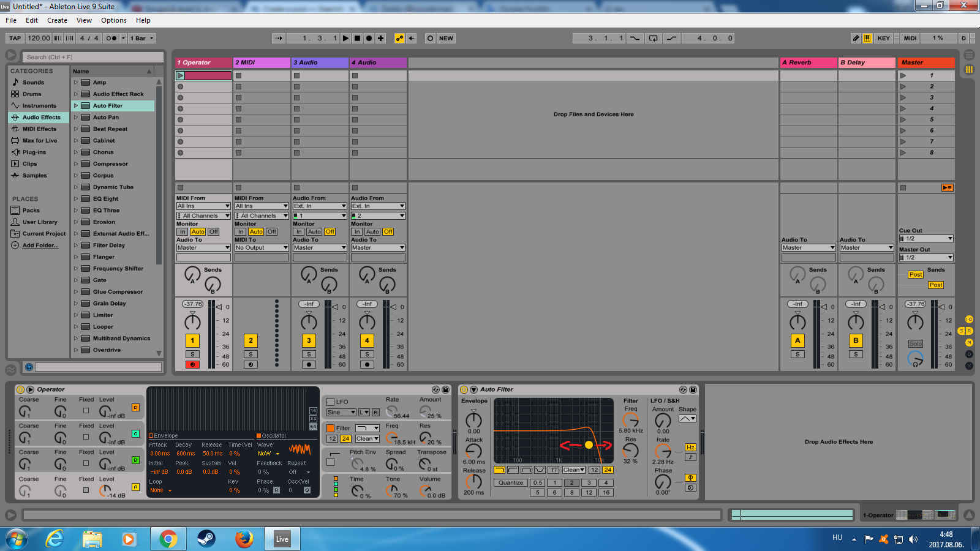Screen dimensions: 980x551
Task: Solo the A Reverb return track
Action: tap(797, 354)
